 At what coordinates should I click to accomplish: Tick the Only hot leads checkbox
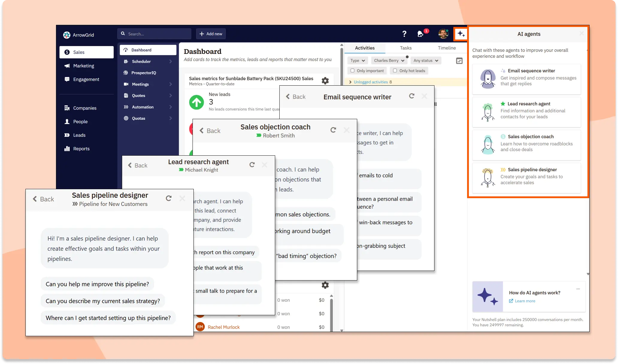pos(395,71)
